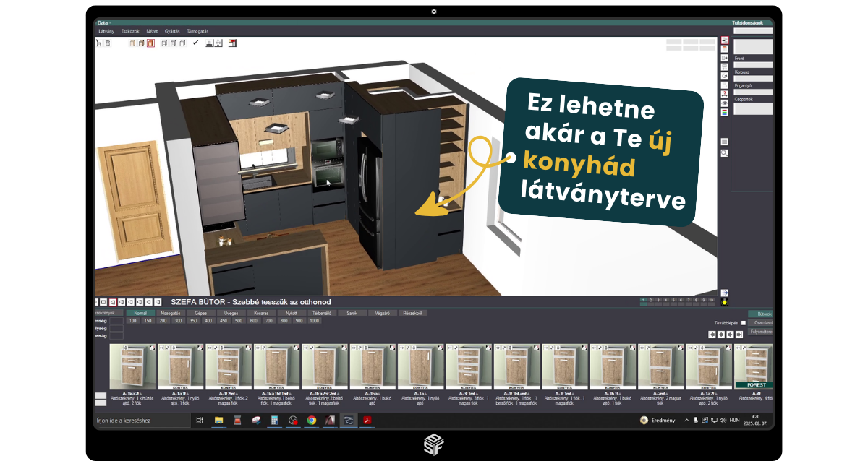Image resolution: width=868 pixels, height=461 pixels.
Task: Open the Eszközök menu
Action: [131, 32]
